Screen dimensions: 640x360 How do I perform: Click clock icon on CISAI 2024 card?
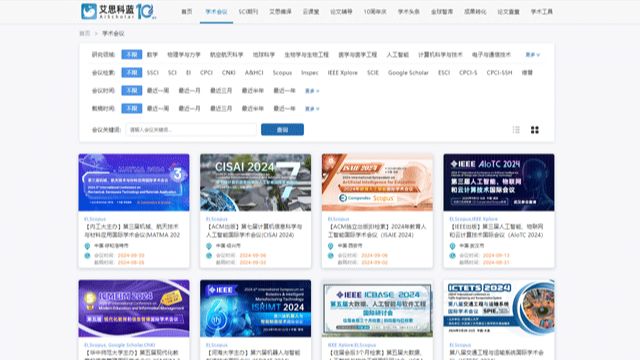[x=209, y=256]
